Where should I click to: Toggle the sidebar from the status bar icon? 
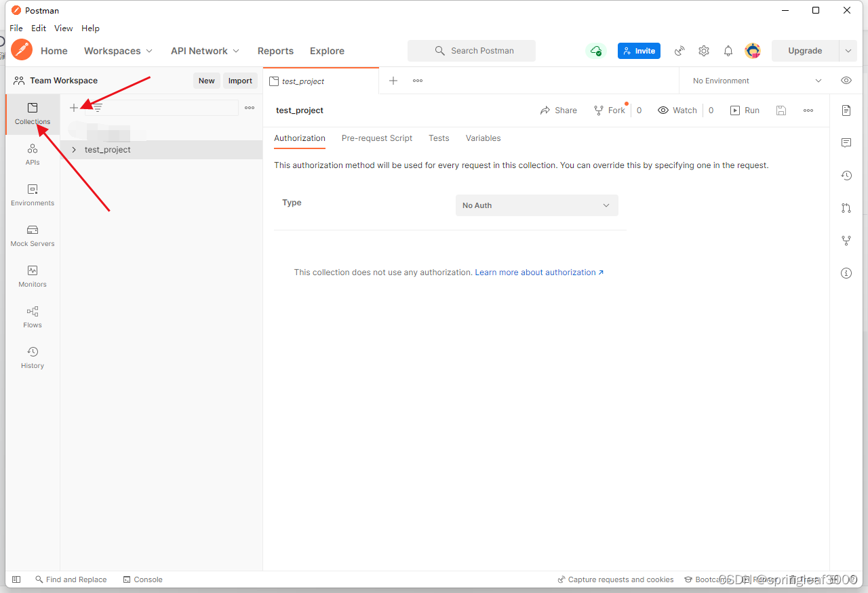17,579
